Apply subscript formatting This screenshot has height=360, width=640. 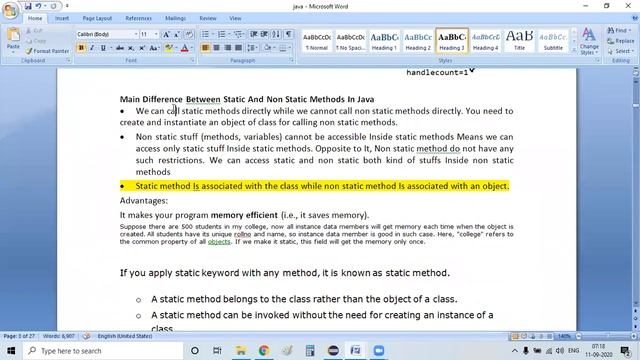131,48
